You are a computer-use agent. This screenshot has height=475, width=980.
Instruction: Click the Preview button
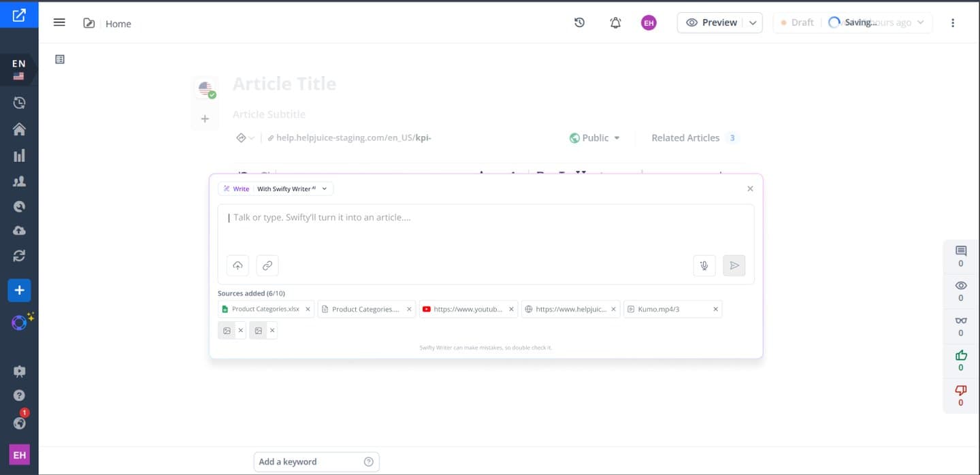(x=710, y=22)
